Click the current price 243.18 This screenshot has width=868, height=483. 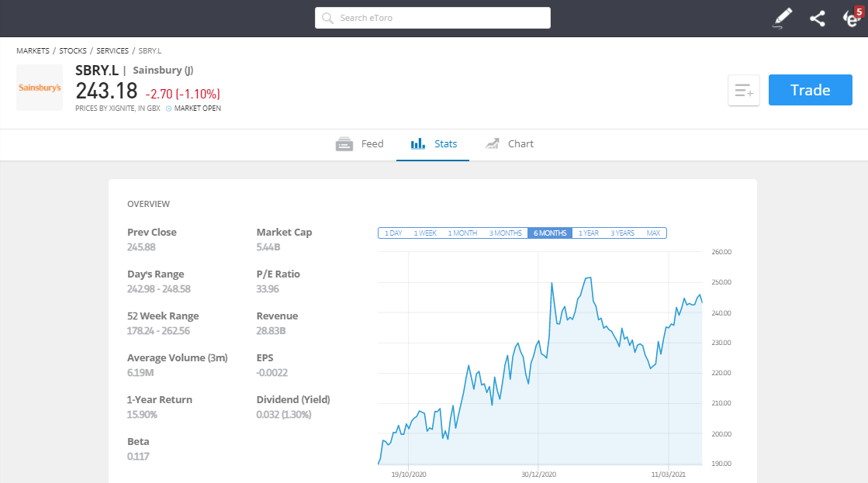(106, 91)
